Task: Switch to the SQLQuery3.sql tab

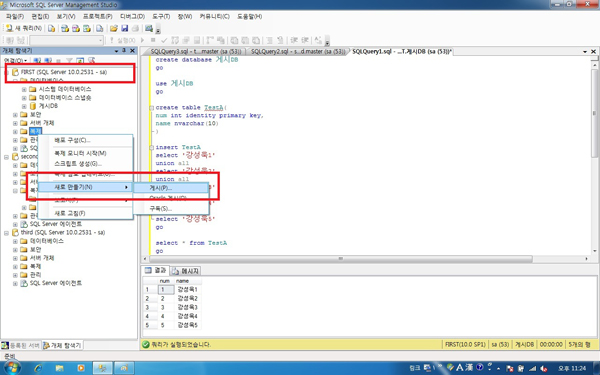Action: [x=196, y=51]
